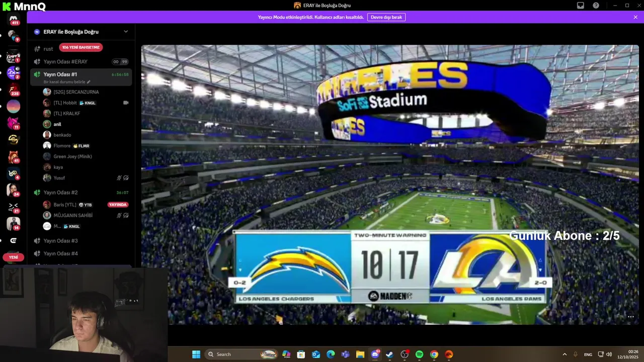The width and height of the screenshot is (644, 362).
Task: Open OBS Studio from taskbar
Action: click(x=405, y=354)
